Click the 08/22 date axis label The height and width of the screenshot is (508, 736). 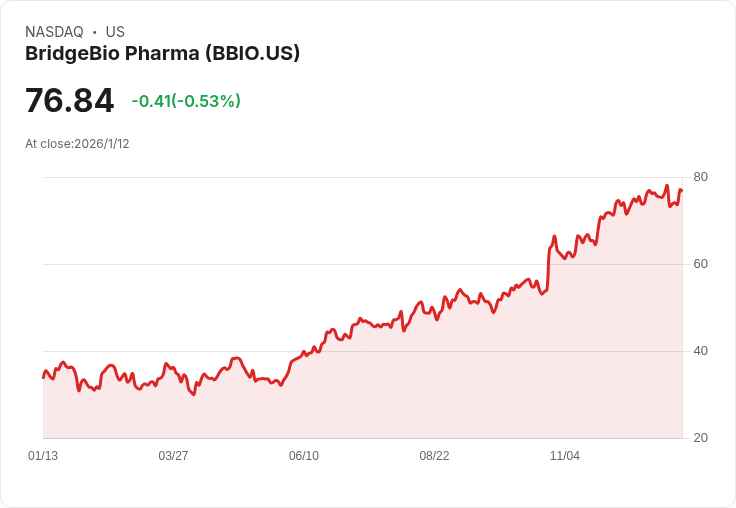tap(434, 456)
